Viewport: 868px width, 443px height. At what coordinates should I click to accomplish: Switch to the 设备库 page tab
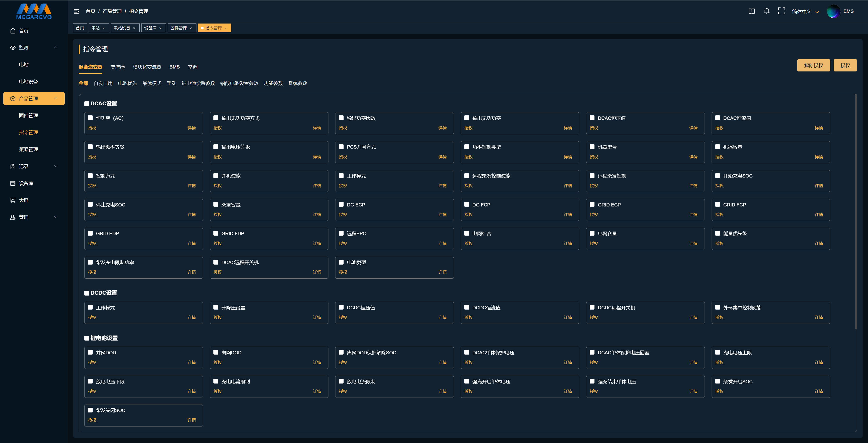click(x=150, y=28)
